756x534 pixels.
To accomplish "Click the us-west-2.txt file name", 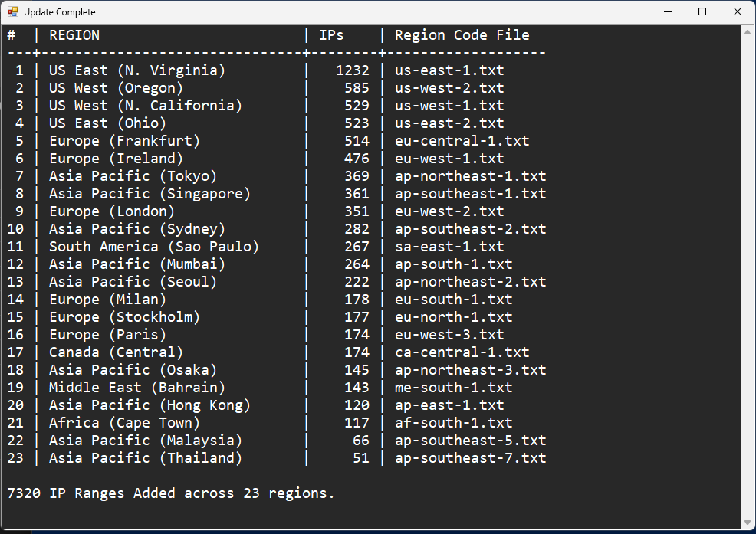I will [449, 88].
